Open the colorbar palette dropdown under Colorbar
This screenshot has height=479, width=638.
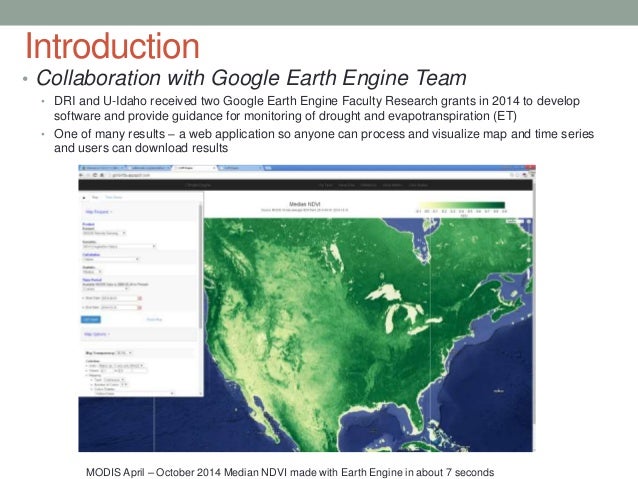point(121,366)
